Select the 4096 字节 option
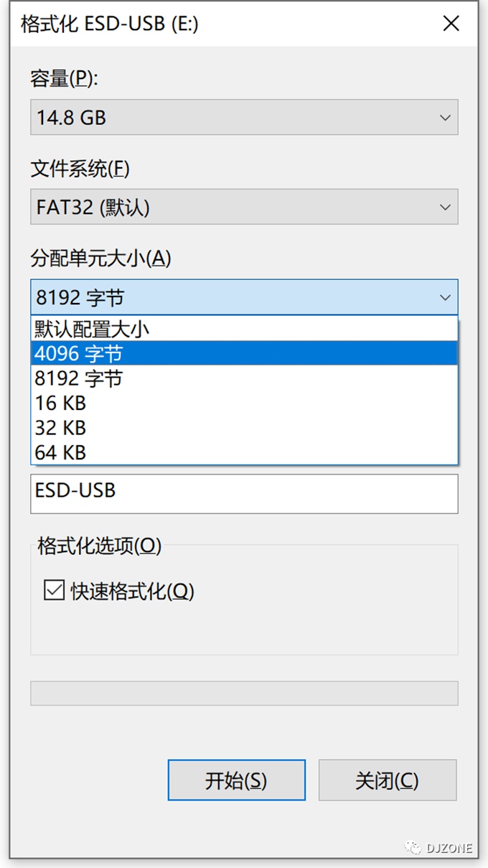This screenshot has height=868, width=488. pos(244,353)
